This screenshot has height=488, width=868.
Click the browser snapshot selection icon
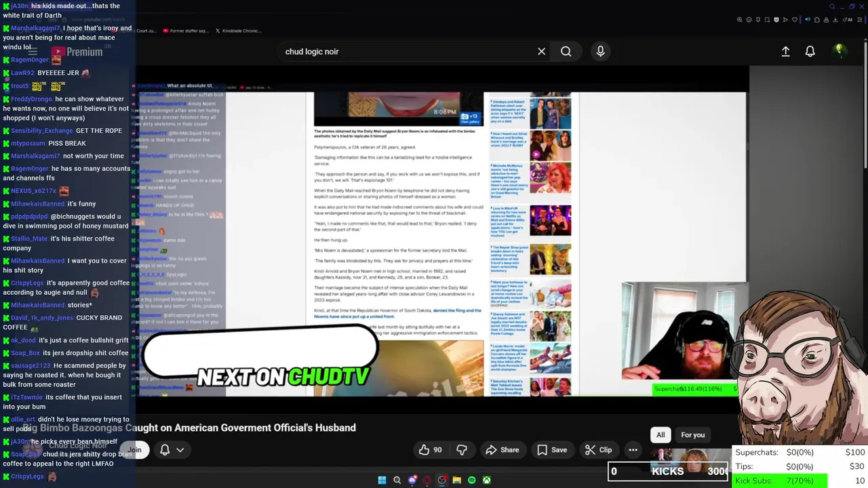click(x=767, y=20)
